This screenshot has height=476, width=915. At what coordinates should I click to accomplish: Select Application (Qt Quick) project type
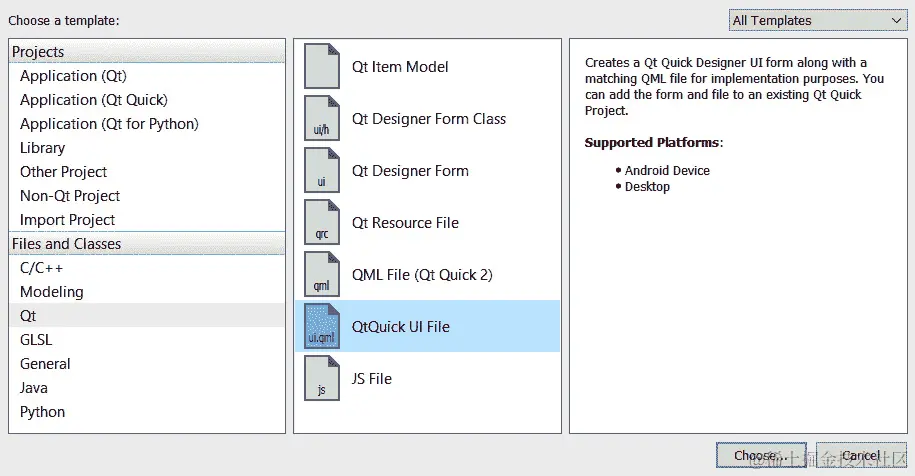(147, 100)
